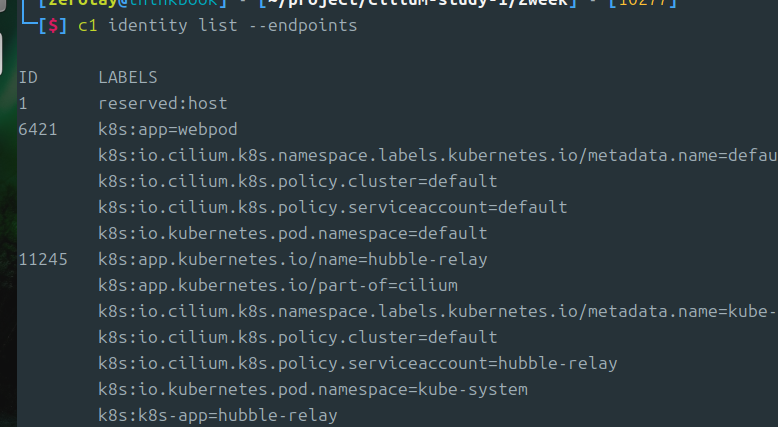Click the ID column header
The width and height of the screenshot is (778, 427).
[28, 77]
